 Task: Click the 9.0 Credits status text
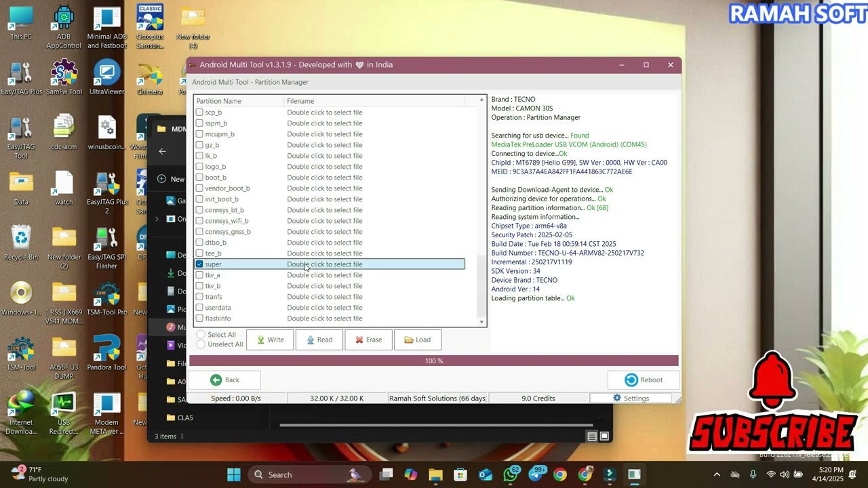(x=538, y=399)
